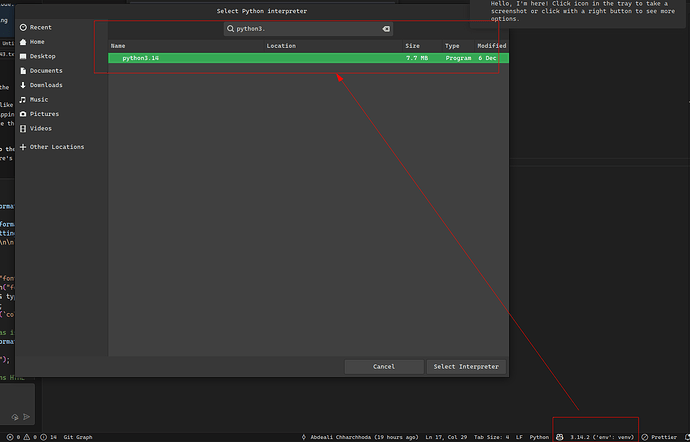
Task: Change Python language mode in status bar
Action: (539, 437)
